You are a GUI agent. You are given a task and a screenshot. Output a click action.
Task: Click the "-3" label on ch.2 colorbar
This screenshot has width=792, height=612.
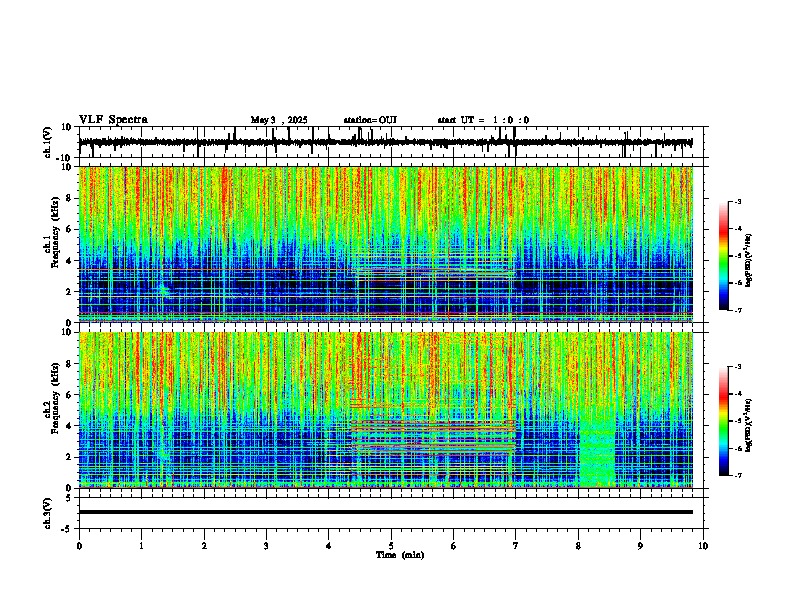click(737, 367)
